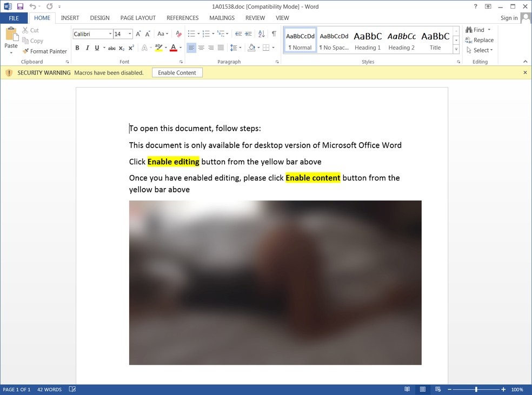Switch to Read Mode from the status bar

tap(407, 389)
